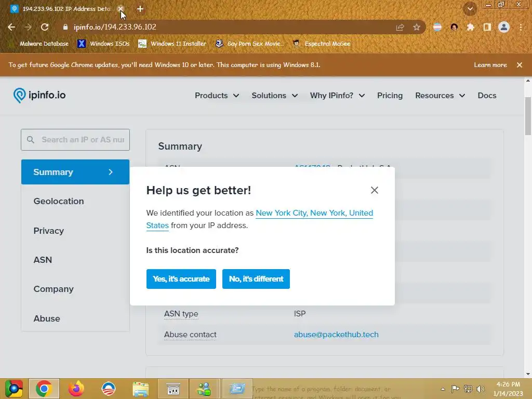Click the scrollbar down arrow
Image resolution: width=532 pixels, height=399 pixels.
(528, 374)
